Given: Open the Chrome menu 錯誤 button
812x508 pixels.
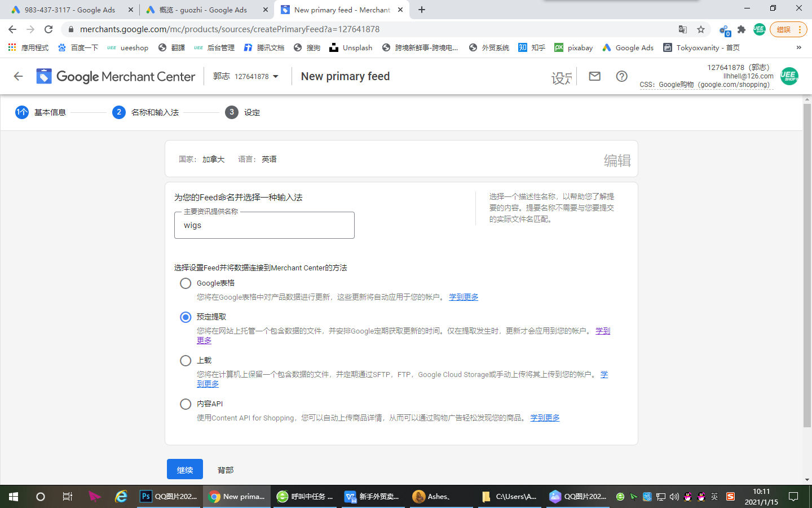Looking at the screenshot, I should tap(788, 29).
